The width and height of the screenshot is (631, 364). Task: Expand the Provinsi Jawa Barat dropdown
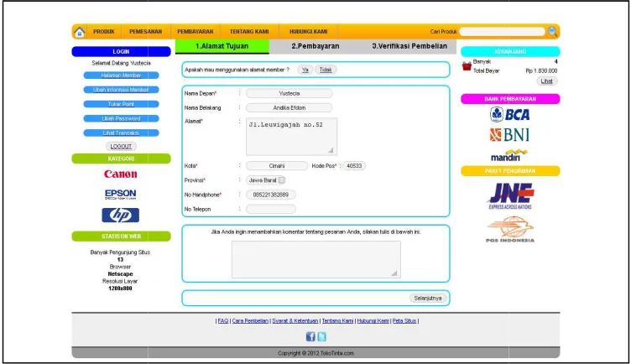point(282,180)
